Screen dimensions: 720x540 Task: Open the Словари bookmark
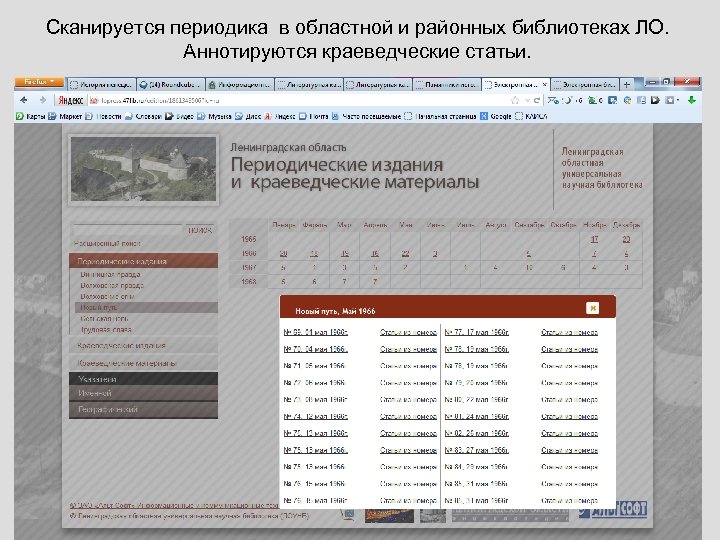(x=143, y=116)
